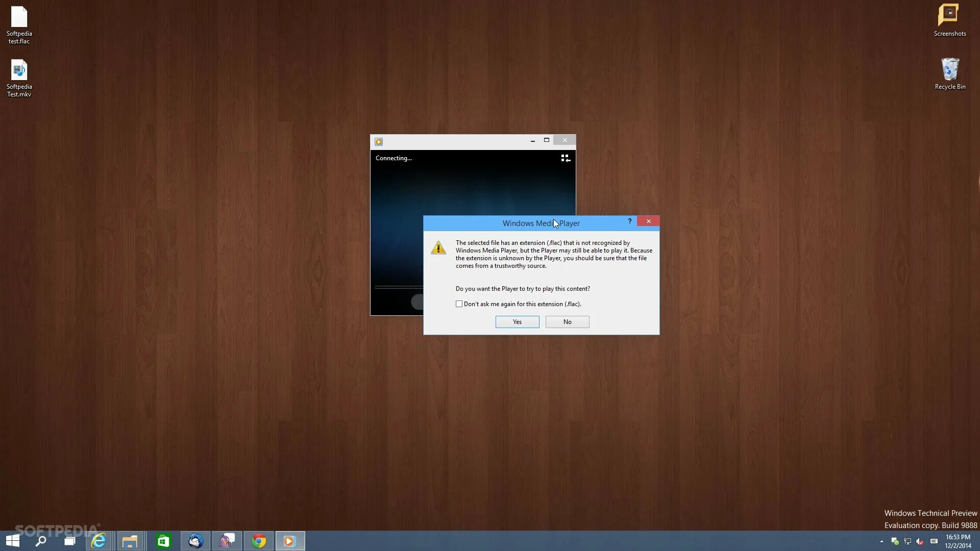Check Don't ask me again for .flac
The width and height of the screenshot is (980, 551).
459,304
